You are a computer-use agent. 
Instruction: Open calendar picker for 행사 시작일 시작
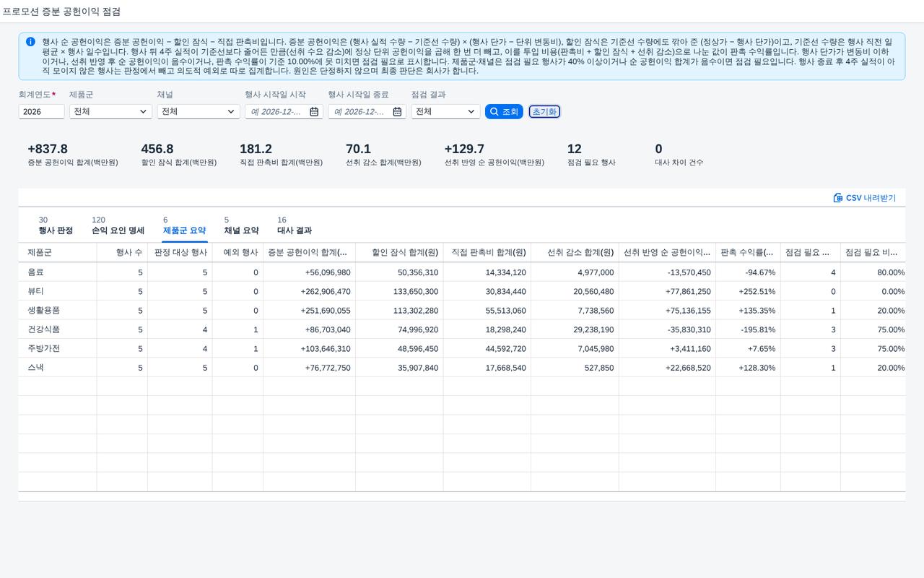(314, 112)
